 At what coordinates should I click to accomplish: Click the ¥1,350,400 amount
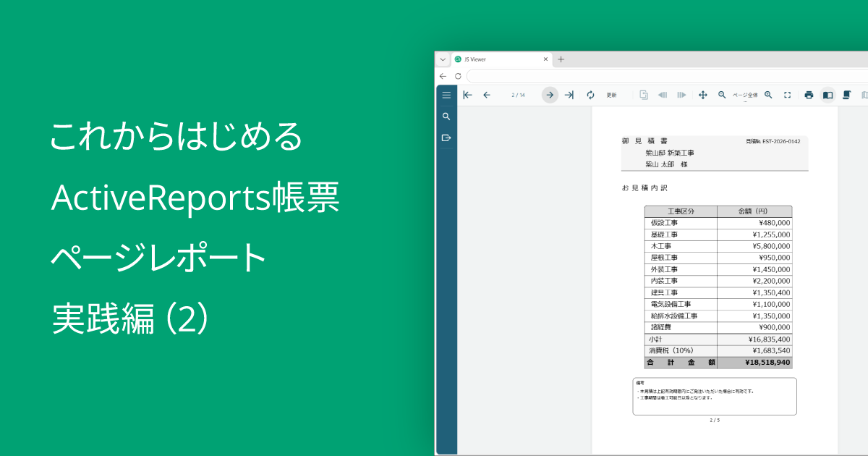coord(771,292)
